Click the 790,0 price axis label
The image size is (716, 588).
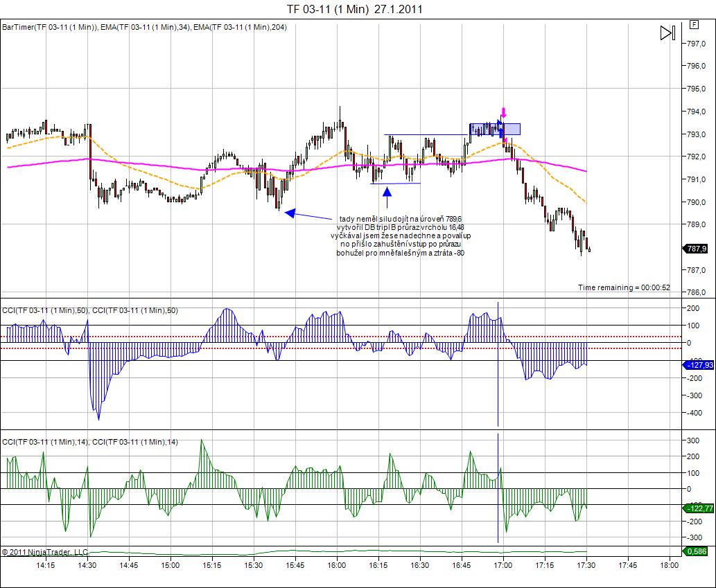pyautogui.click(x=697, y=202)
